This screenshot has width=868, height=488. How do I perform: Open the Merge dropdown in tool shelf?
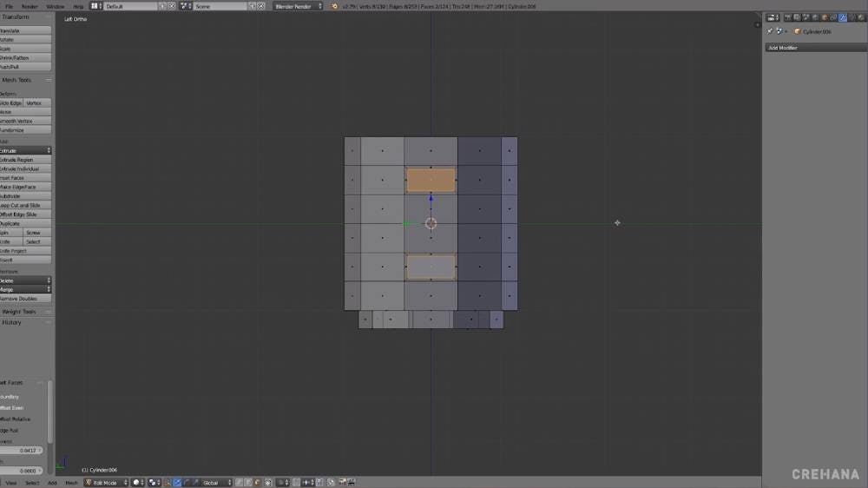(x=25, y=289)
